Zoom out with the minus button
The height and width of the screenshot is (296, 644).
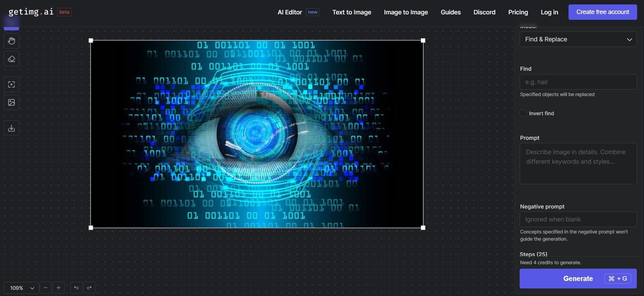coord(45,288)
